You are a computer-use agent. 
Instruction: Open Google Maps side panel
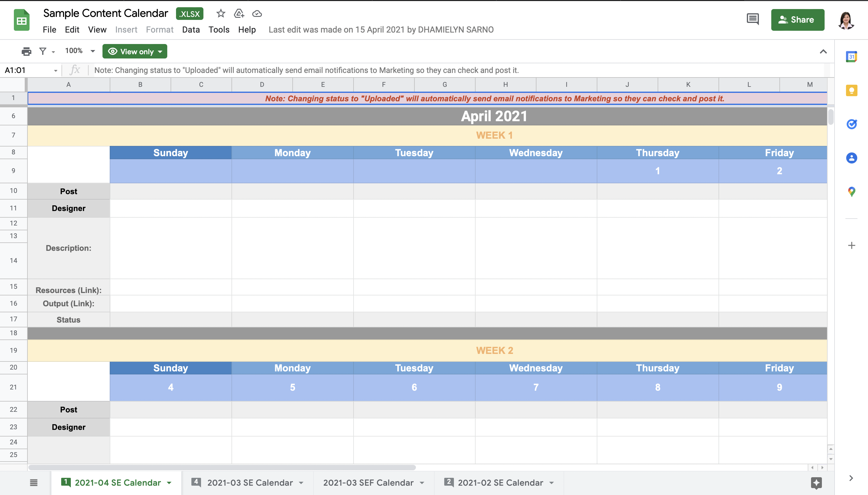[x=851, y=192]
